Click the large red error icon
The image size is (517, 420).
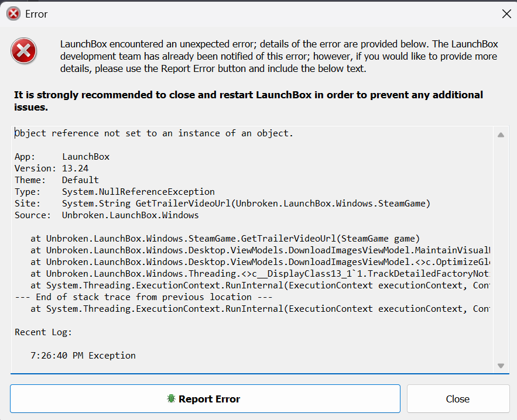[x=24, y=52]
